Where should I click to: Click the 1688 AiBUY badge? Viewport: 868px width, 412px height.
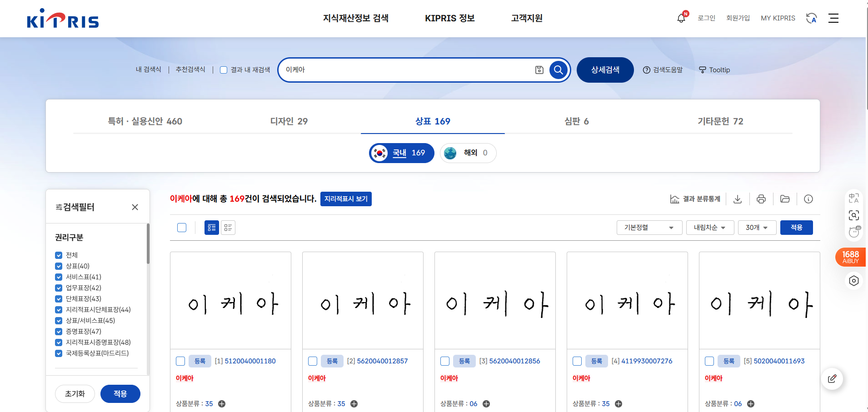(x=851, y=257)
